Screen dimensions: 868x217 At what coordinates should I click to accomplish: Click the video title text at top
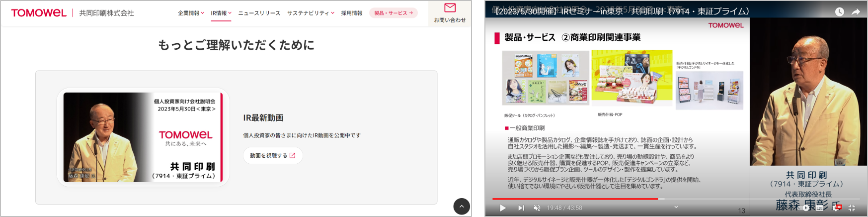tap(620, 11)
